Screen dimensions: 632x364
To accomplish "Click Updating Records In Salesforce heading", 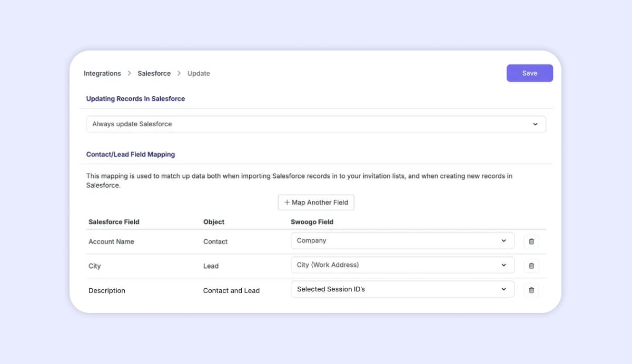I will pyautogui.click(x=135, y=99).
